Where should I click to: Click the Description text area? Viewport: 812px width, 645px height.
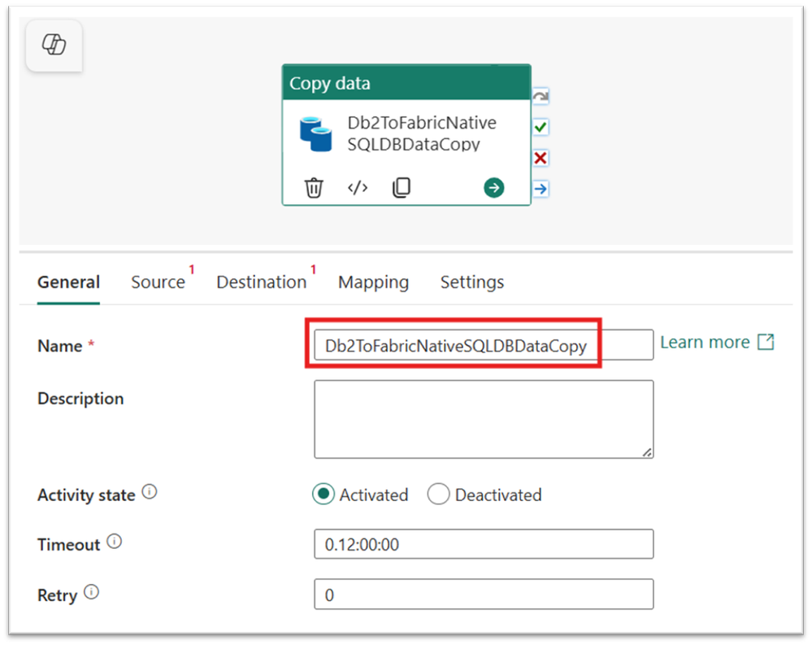484,419
